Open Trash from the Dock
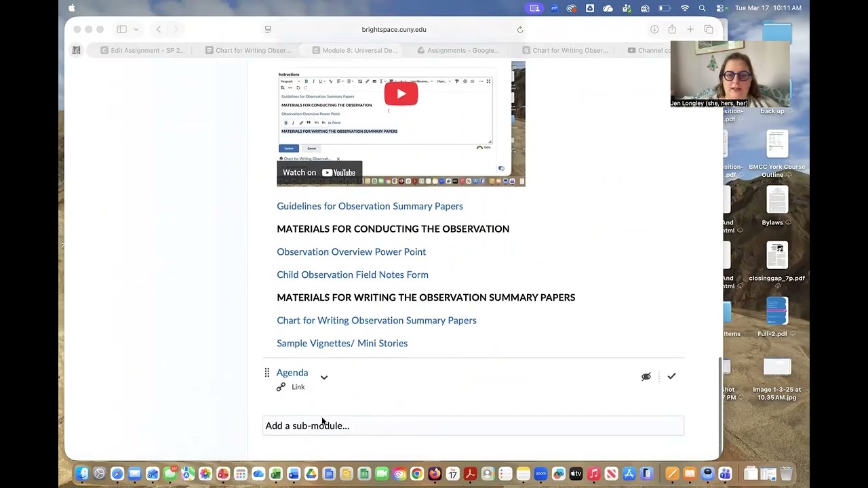Image resolution: width=868 pixels, height=488 pixels. pyautogui.click(x=786, y=474)
